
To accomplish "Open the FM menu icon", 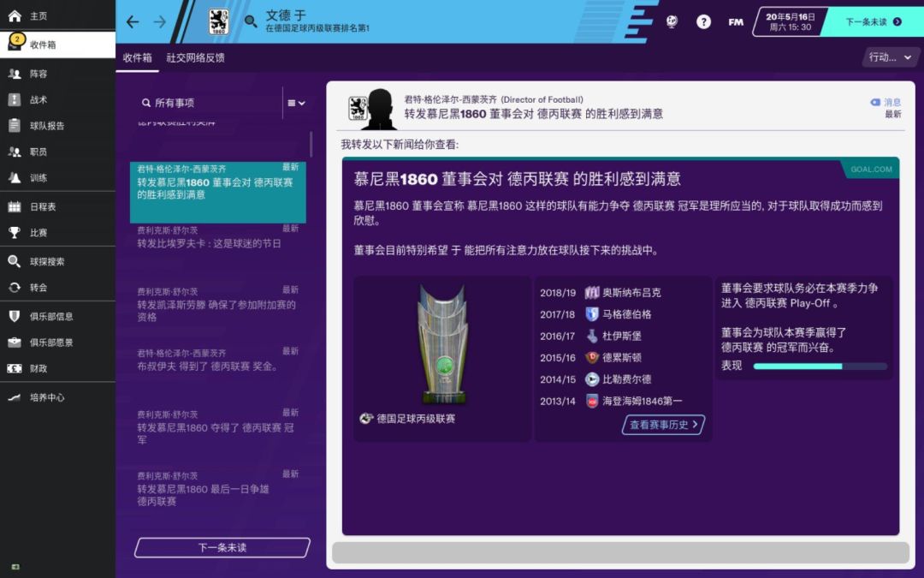I will (x=736, y=21).
